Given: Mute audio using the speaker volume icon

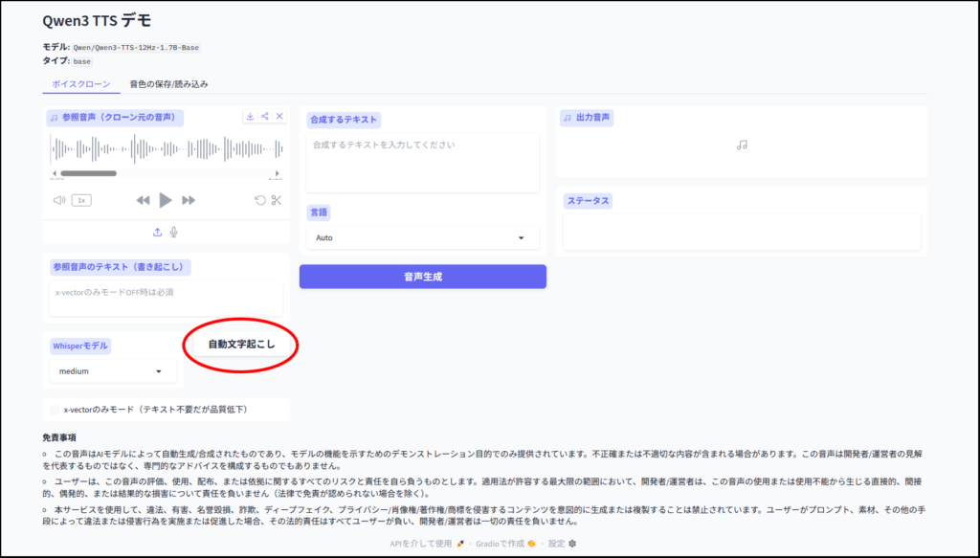Looking at the screenshot, I should (59, 200).
